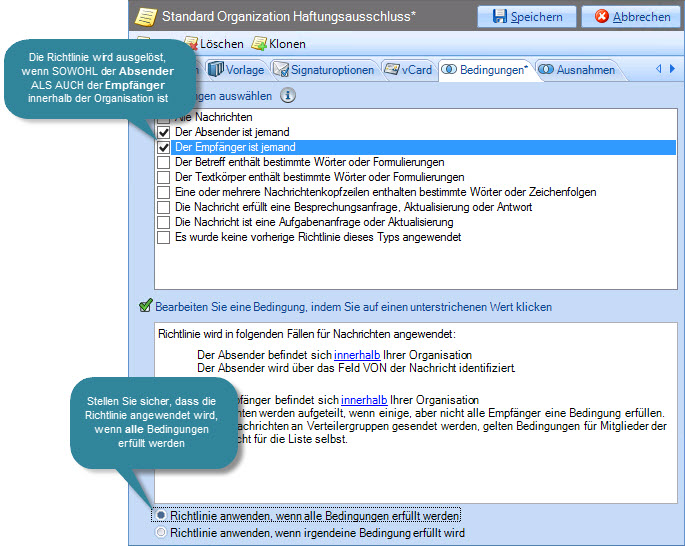685x546 pixels.
Task: Open the Vorlage tab
Action: coord(237,70)
